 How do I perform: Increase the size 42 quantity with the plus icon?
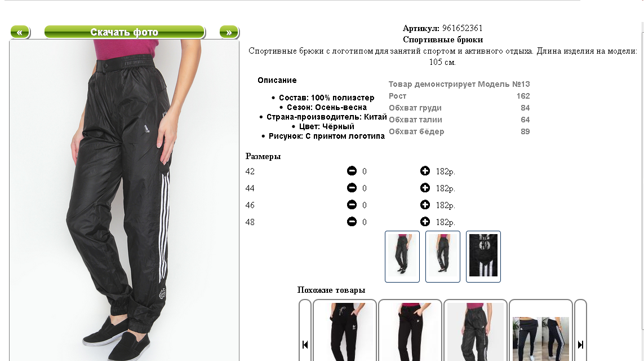pos(425,171)
